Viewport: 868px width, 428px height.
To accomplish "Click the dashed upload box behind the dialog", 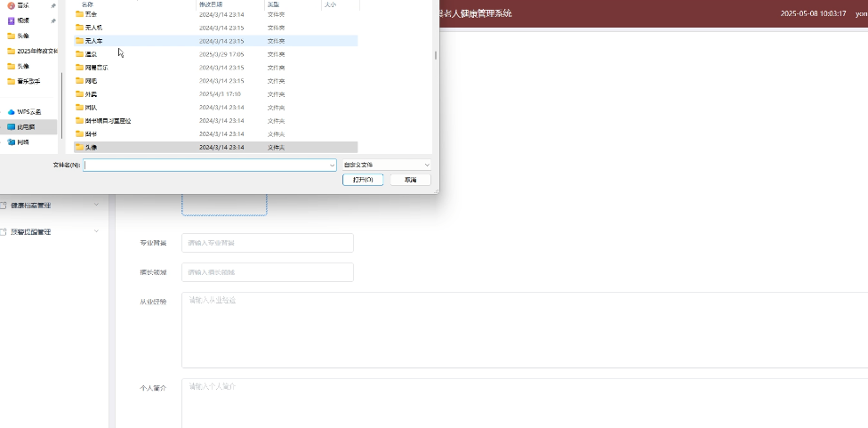I will (224, 205).
